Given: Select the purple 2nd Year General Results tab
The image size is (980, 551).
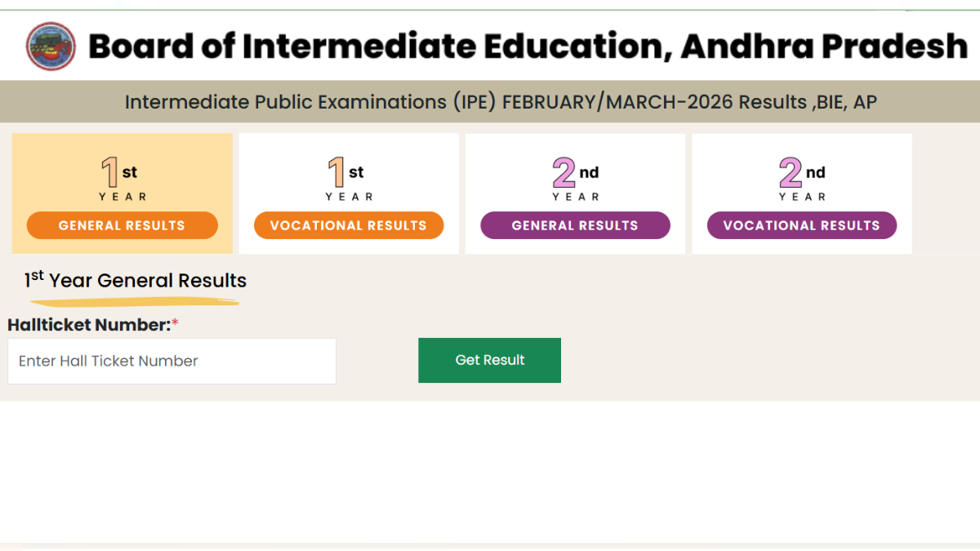Looking at the screenshot, I should click(x=575, y=225).
